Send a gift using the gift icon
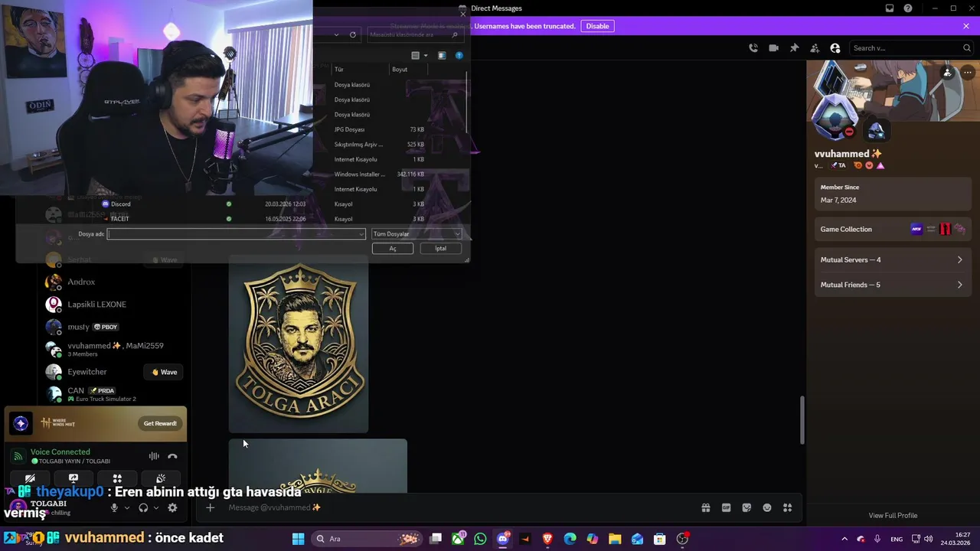980x551 pixels. [x=706, y=507]
